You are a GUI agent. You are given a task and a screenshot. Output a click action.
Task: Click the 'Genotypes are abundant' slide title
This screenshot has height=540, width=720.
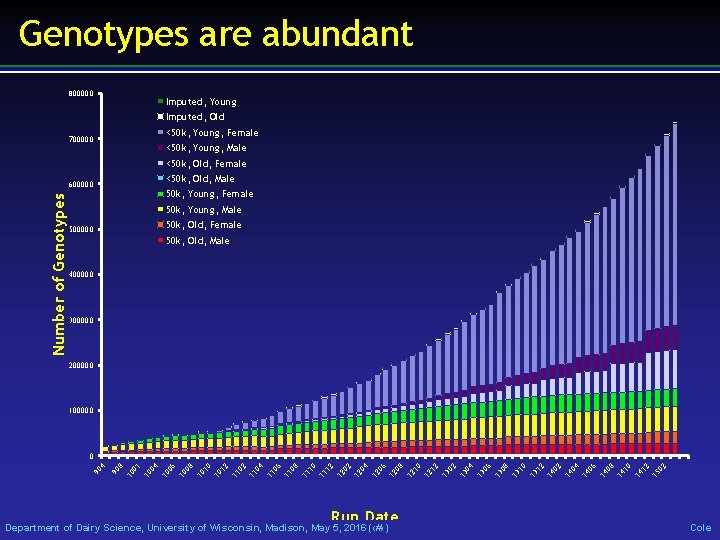[x=216, y=34]
